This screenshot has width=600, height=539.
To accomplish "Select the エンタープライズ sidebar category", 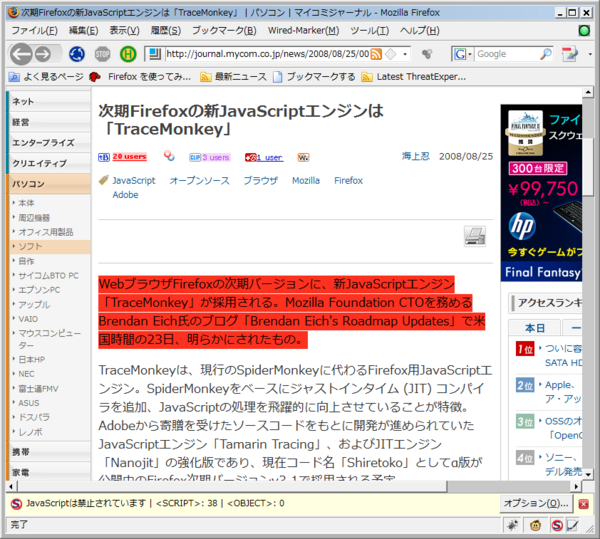I will (49, 143).
